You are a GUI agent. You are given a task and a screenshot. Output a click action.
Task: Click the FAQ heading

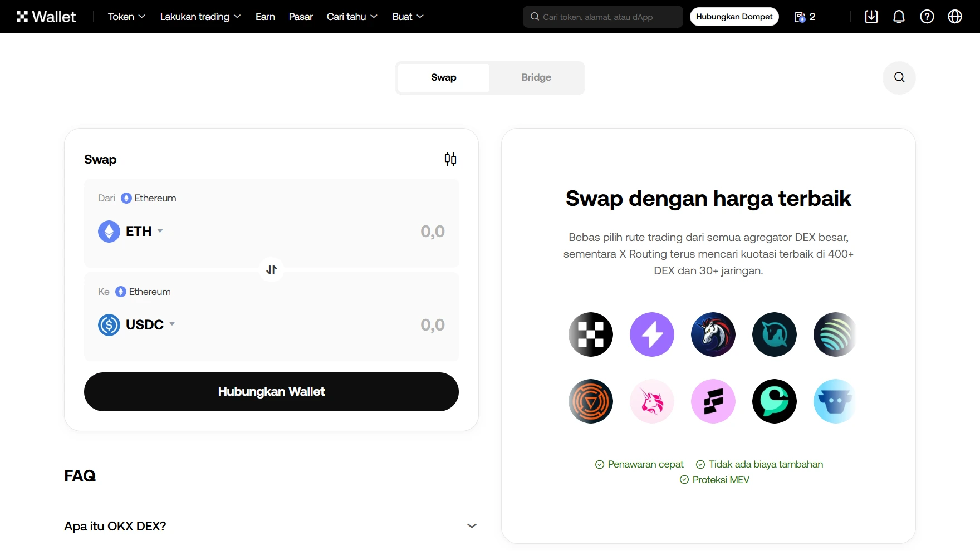(x=80, y=476)
